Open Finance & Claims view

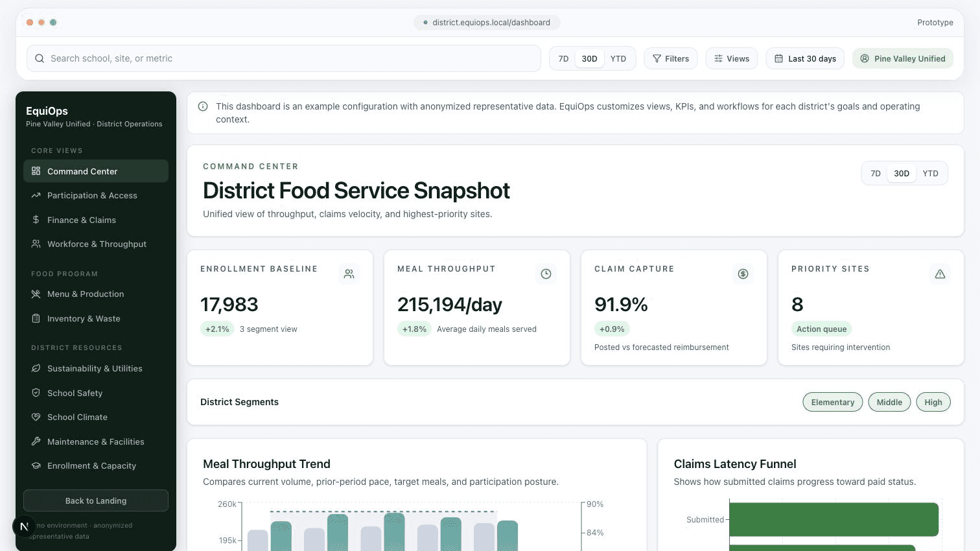pos(96,220)
